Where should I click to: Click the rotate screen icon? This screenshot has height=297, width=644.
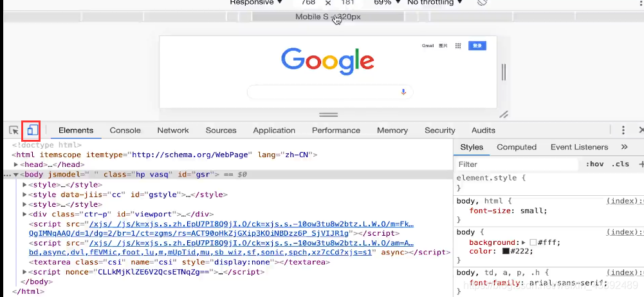(x=483, y=2)
